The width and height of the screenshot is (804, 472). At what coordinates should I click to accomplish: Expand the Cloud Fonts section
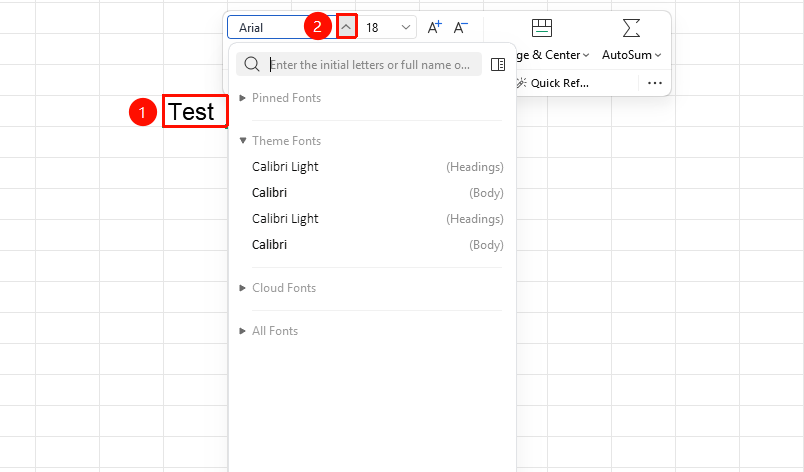[243, 288]
